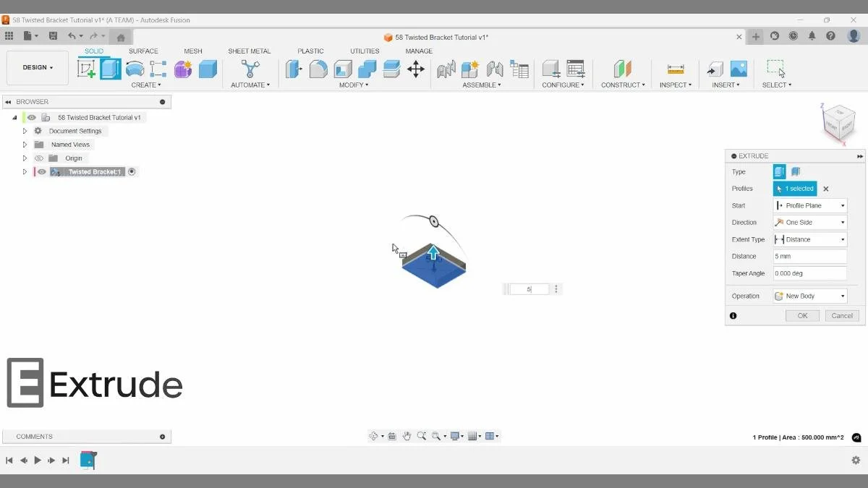Select the second extrude Type option
This screenshot has height=488, width=868.
pos(796,171)
